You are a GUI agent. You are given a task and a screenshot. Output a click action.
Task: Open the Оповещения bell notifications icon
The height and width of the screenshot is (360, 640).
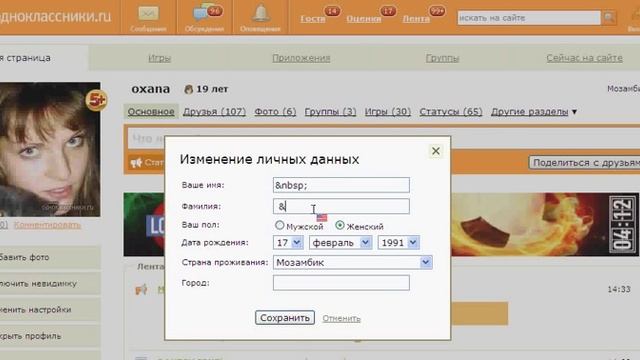(x=260, y=18)
